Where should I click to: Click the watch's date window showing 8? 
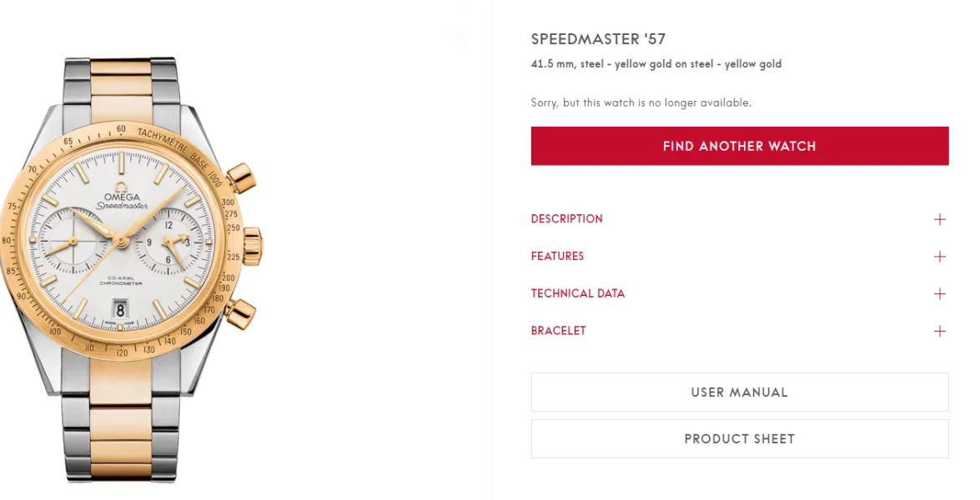pyautogui.click(x=120, y=310)
